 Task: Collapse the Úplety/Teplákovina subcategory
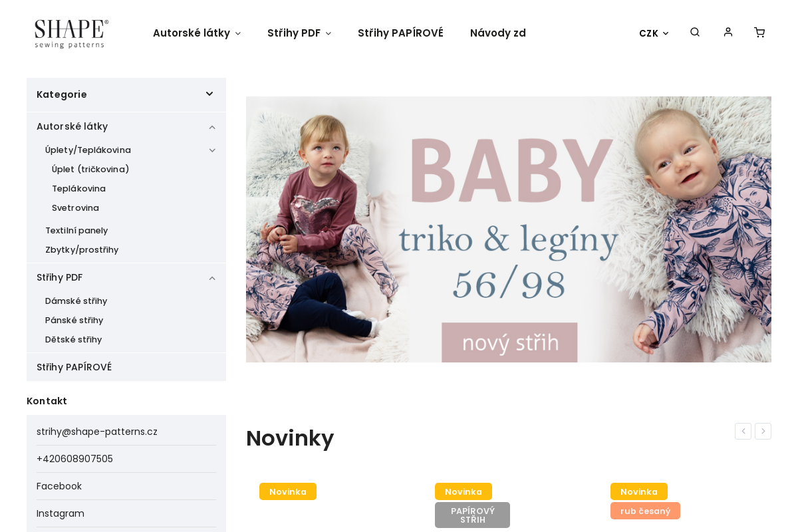[x=212, y=150]
